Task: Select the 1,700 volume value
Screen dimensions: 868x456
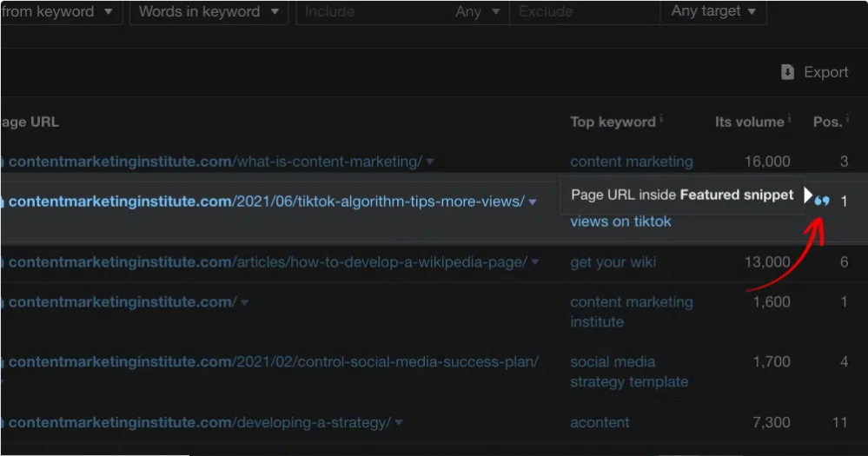Action: click(x=772, y=362)
